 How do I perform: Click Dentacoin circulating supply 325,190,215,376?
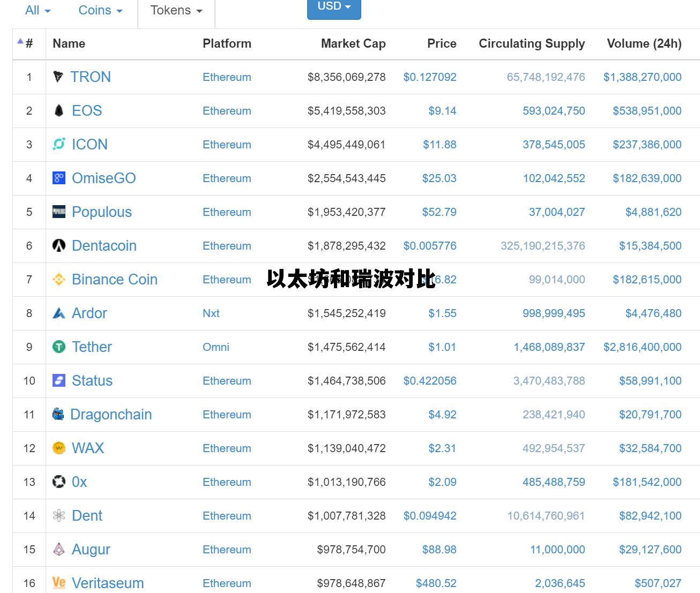click(543, 245)
